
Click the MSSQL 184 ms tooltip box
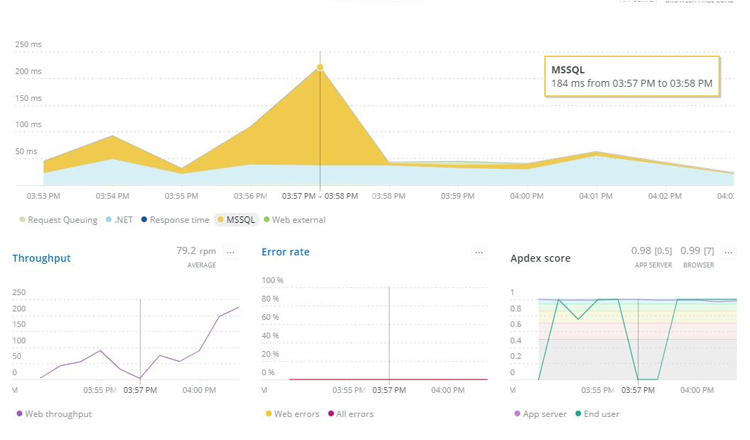coord(632,76)
